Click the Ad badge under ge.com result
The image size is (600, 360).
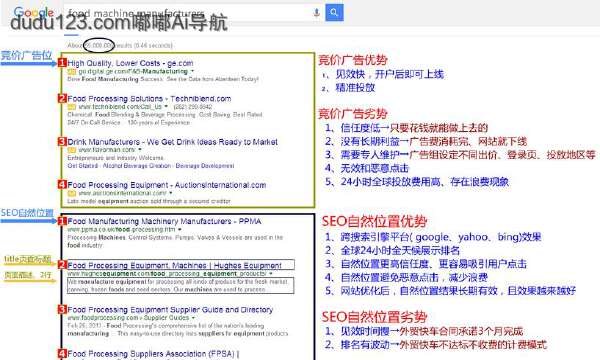[72, 72]
